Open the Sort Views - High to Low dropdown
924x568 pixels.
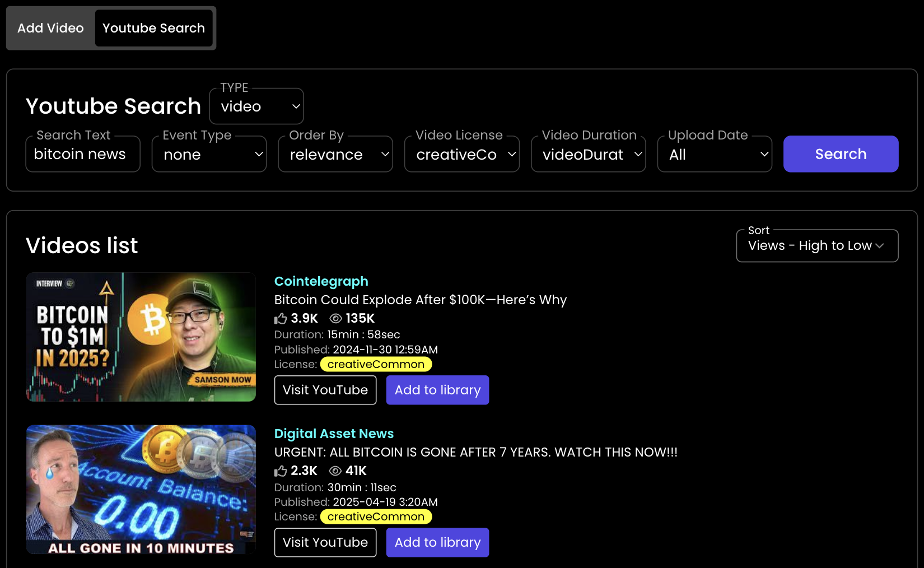click(x=818, y=246)
